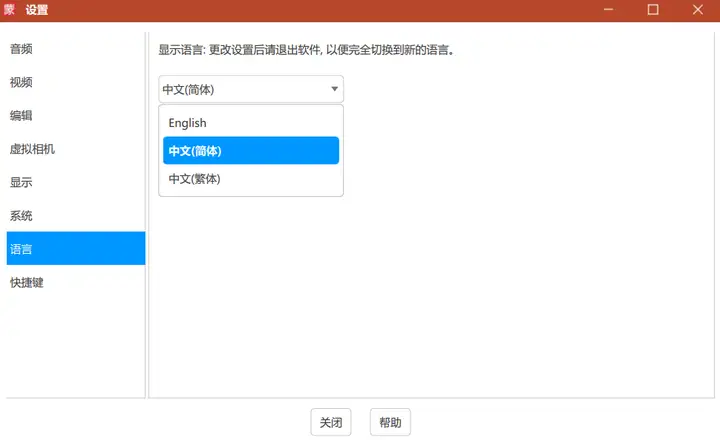Open the 快捷键 settings page
This screenshot has height=440, width=720.
coord(76,282)
